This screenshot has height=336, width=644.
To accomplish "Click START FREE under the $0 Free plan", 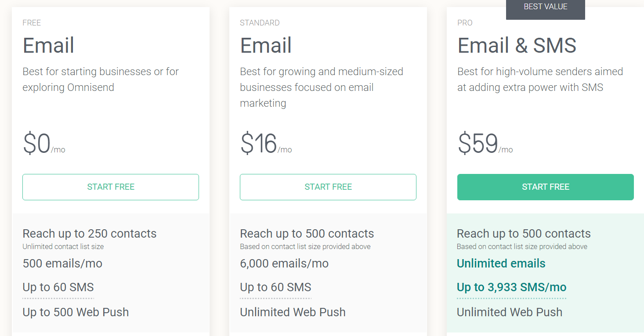I will point(111,187).
